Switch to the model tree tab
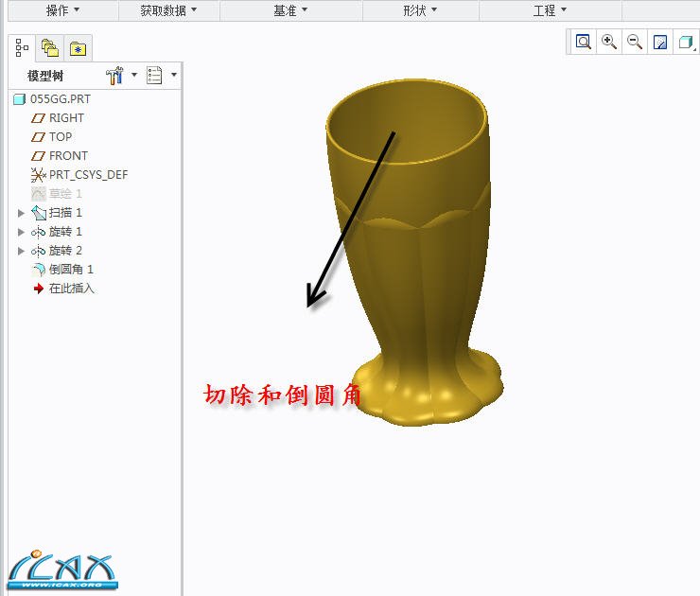This screenshot has height=596, width=700. (x=22, y=47)
